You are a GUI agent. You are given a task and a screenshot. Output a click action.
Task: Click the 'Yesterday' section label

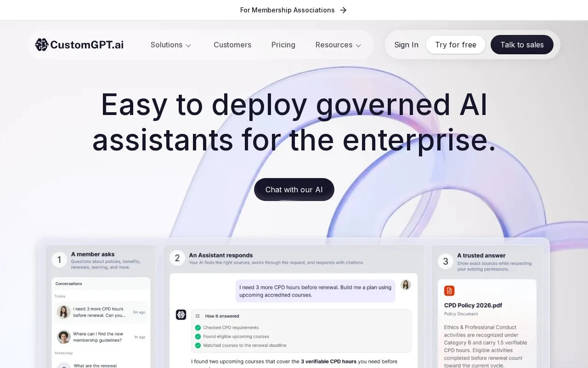tap(63, 353)
